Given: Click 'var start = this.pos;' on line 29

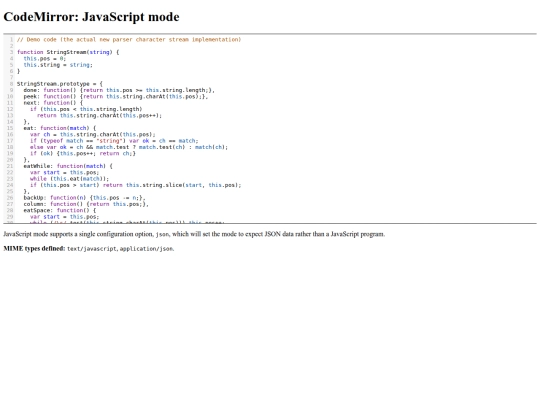Looking at the screenshot, I should pyautogui.click(x=64, y=217).
